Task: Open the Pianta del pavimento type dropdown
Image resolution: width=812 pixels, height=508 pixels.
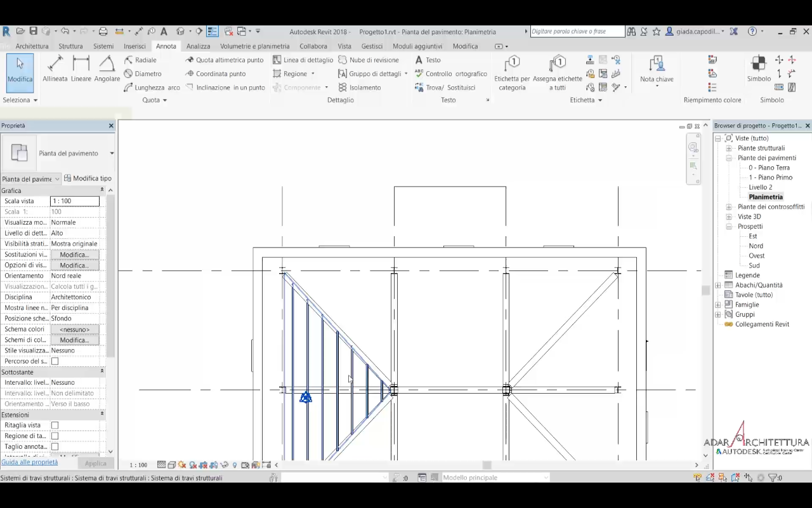Action: coord(112,153)
